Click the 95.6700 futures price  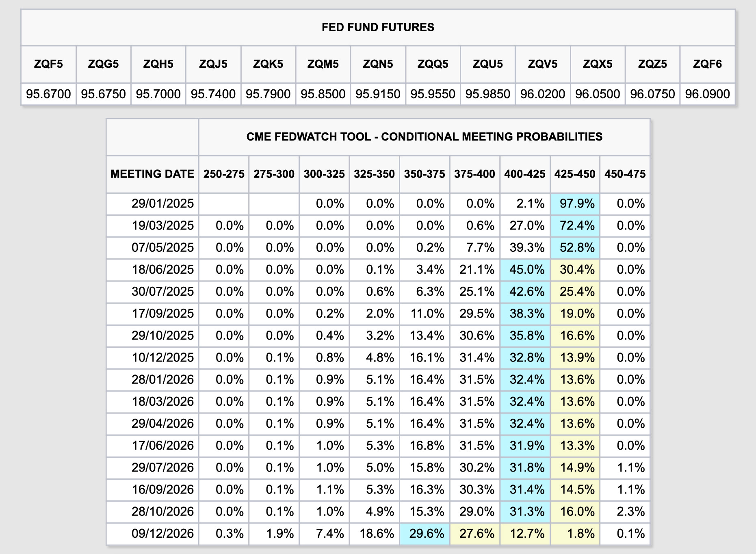pyautogui.click(x=48, y=94)
